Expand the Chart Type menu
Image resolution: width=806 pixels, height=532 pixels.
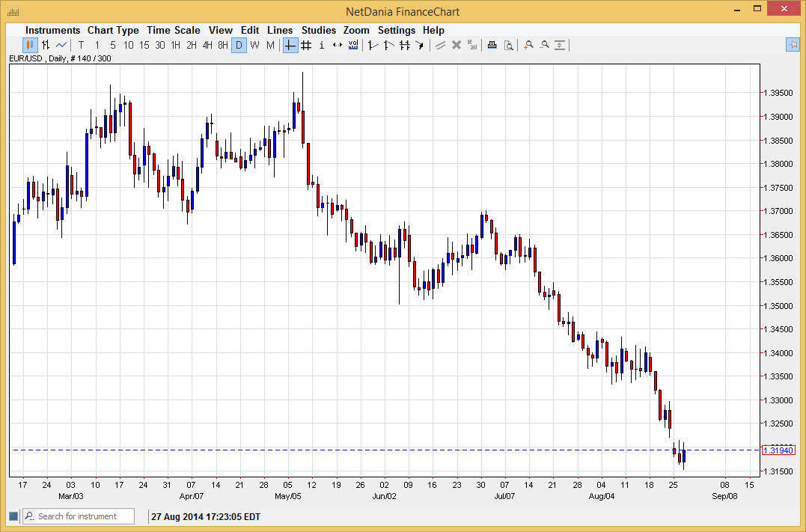point(113,30)
